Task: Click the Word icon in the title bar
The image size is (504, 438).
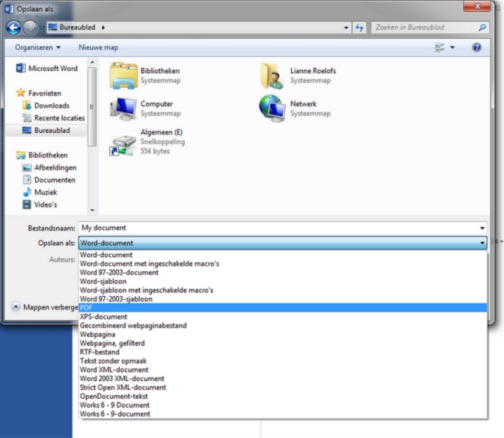Action: click(x=9, y=9)
